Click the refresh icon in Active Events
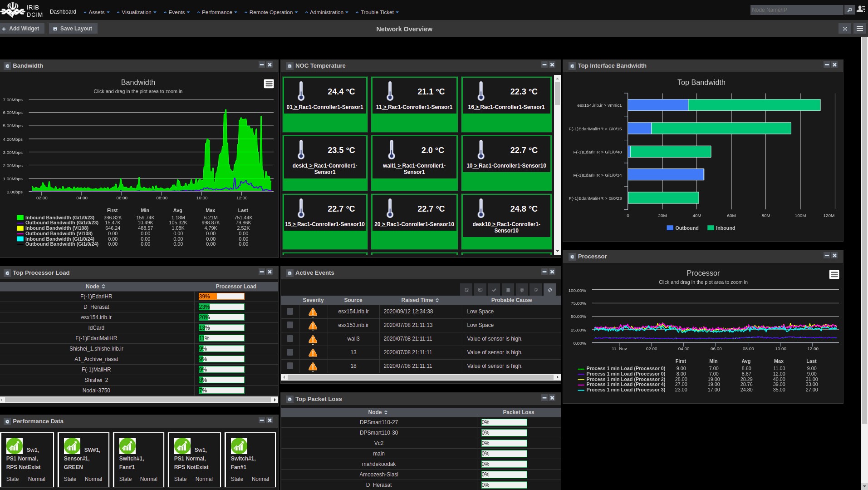This screenshot has height=490, width=868. point(549,290)
